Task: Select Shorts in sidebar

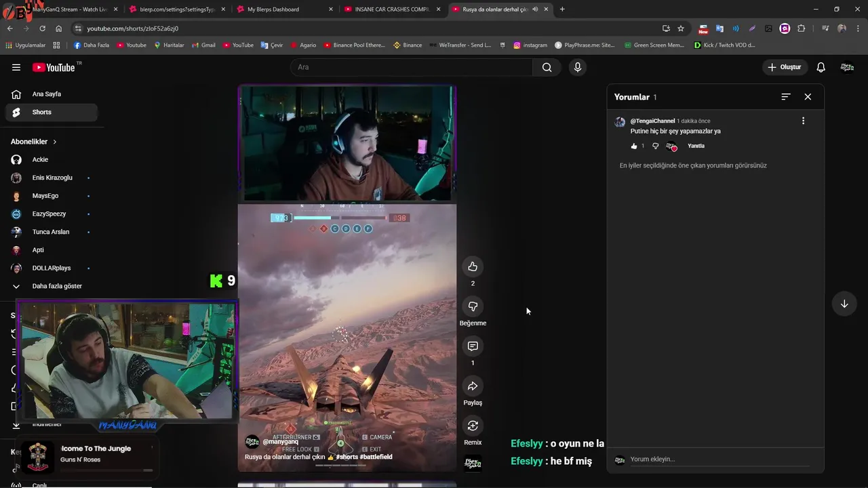Action: pyautogui.click(x=52, y=112)
